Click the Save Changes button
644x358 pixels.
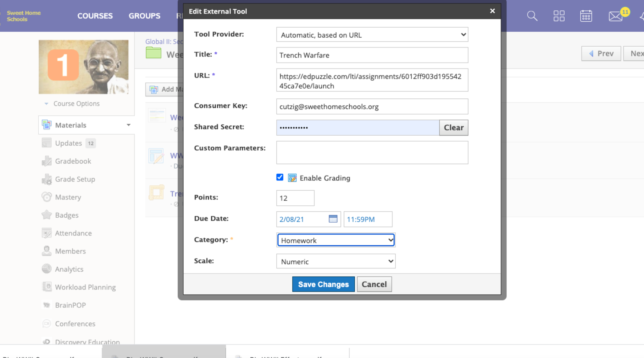(x=323, y=284)
